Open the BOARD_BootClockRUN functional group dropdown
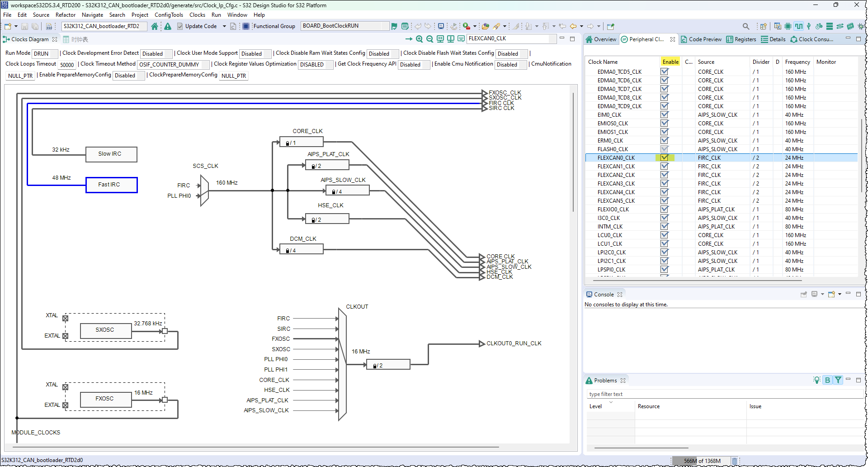Viewport: 868px width, 467px height. pos(345,26)
